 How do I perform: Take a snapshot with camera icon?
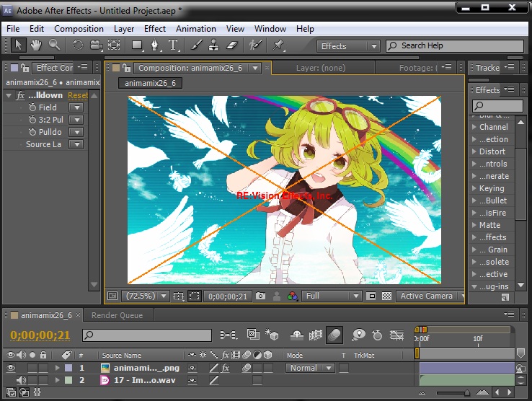tap(260, 296)
